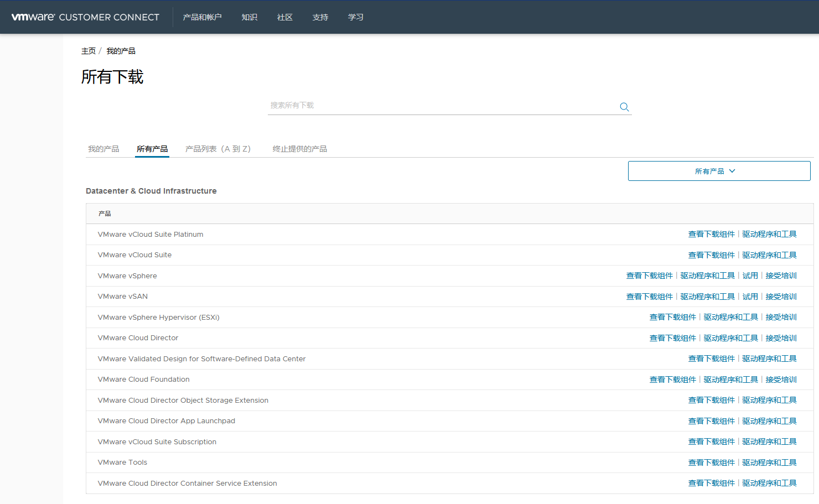Select VMware vCloud Suite Platinum product name

point(151,235)
